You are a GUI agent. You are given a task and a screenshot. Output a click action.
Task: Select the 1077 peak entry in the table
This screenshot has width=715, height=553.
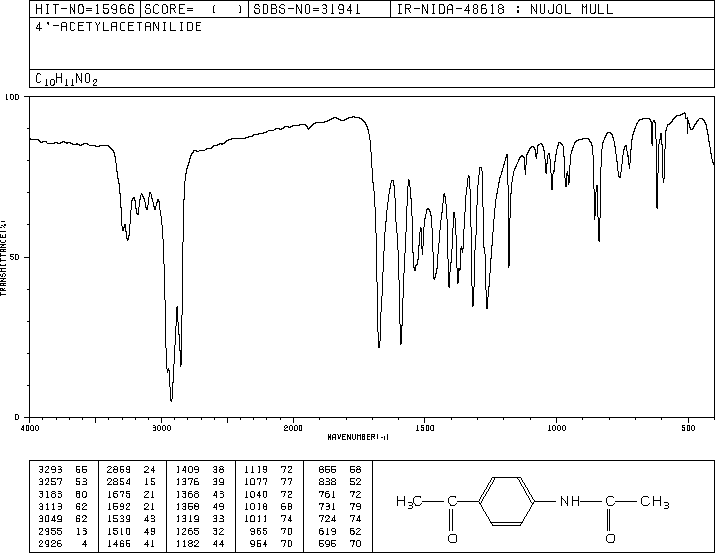269,482
